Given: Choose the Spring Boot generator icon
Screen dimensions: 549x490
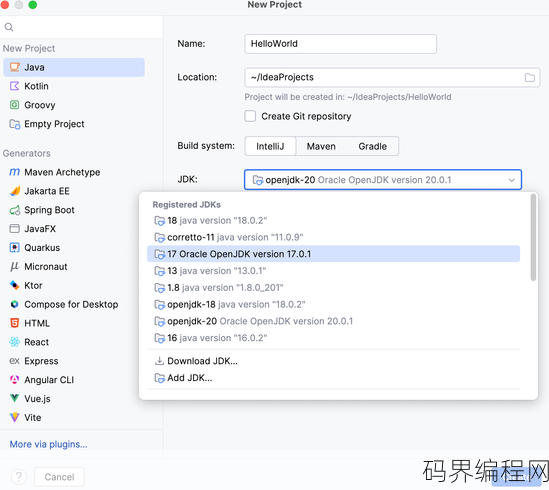Looking at the screenshot, I should click(x=15, y=210).
